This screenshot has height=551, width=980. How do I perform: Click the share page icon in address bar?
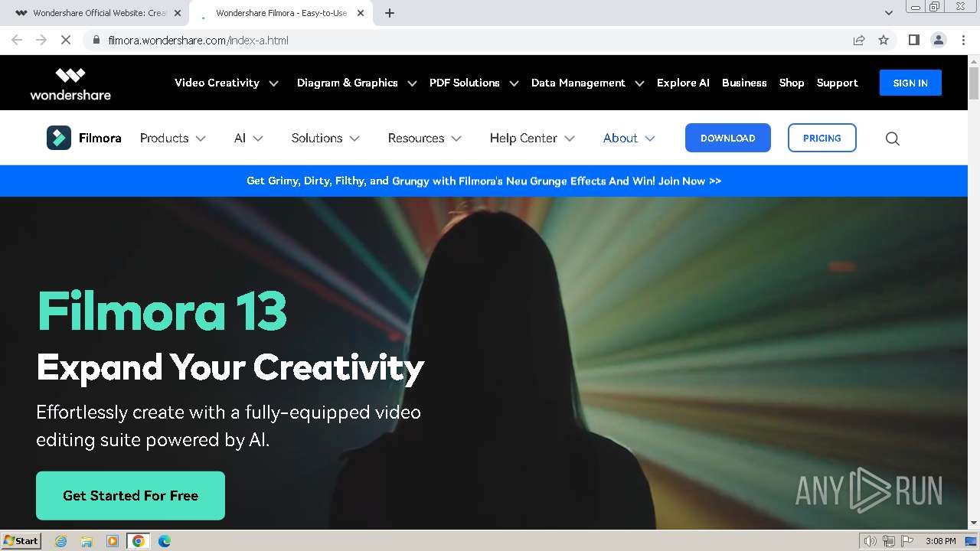tap(859, 40)
